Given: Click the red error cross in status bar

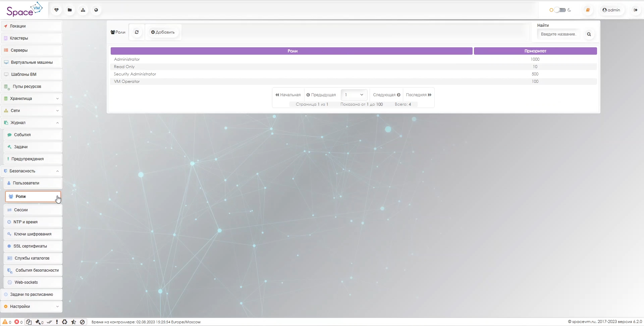Looking at the screenshot, I should pos(16,322).
